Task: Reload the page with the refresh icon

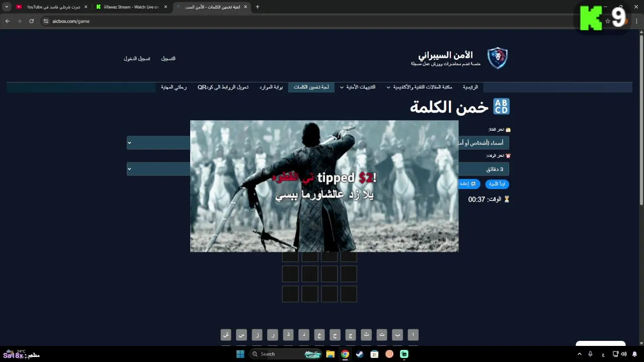Action: pos(31,21)
